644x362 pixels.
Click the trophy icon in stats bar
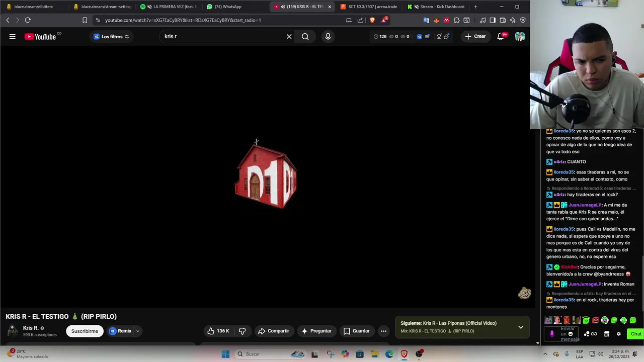click(439, 36)
